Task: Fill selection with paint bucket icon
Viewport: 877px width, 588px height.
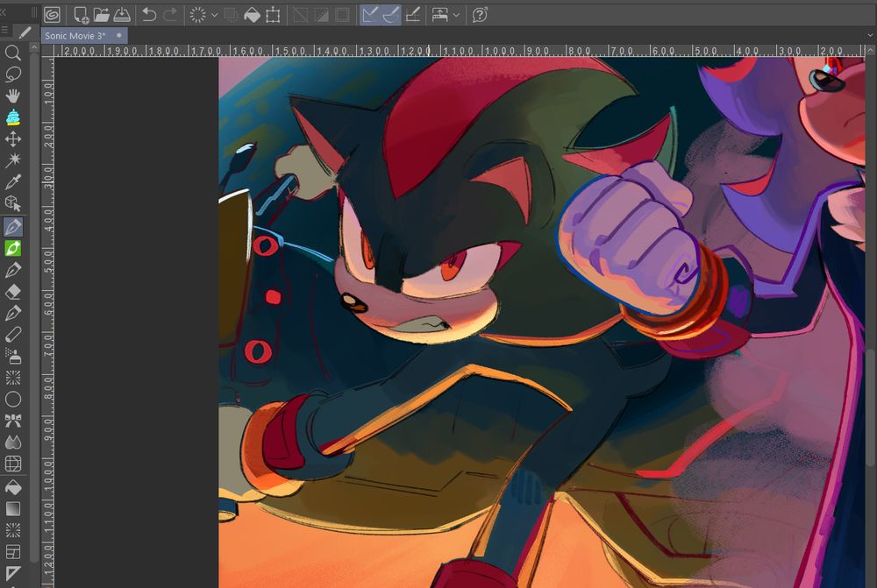Action: (x=252, y=15)
